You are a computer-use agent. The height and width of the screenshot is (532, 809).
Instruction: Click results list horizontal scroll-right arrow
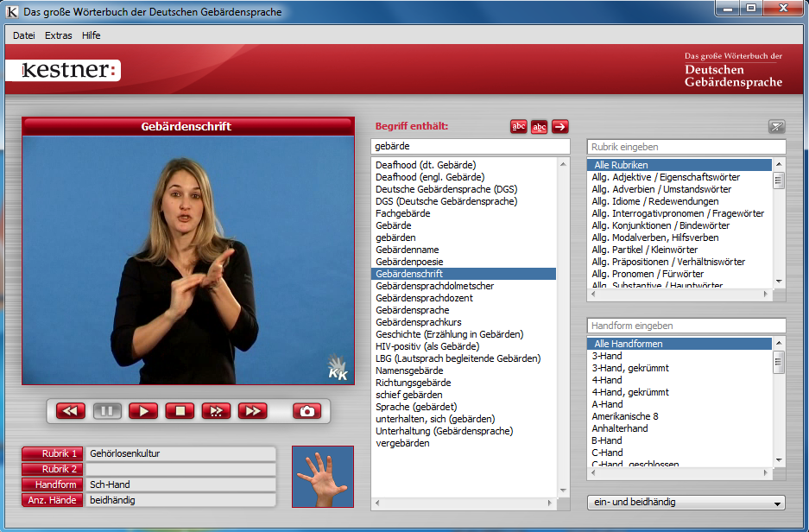550,503
